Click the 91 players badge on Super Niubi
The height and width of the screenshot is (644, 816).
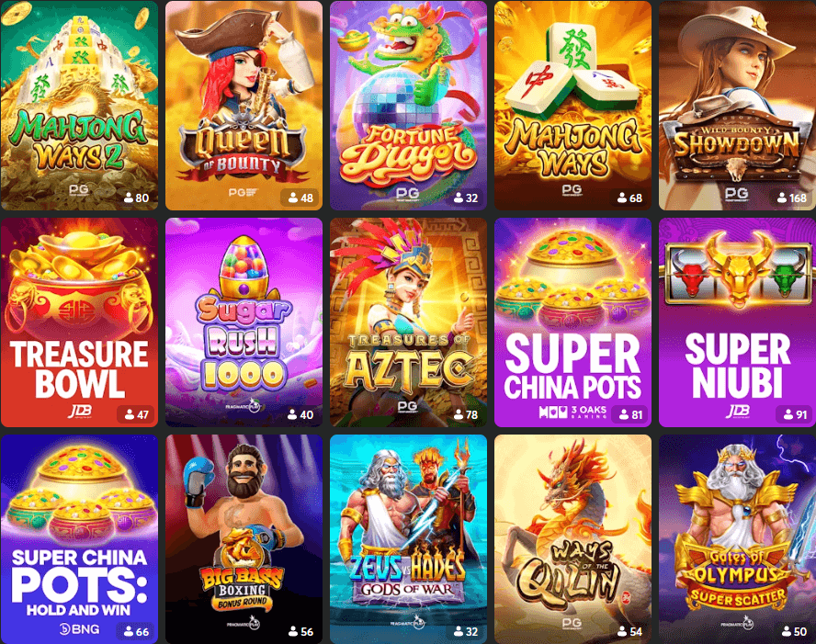click(x=795, y=414)
